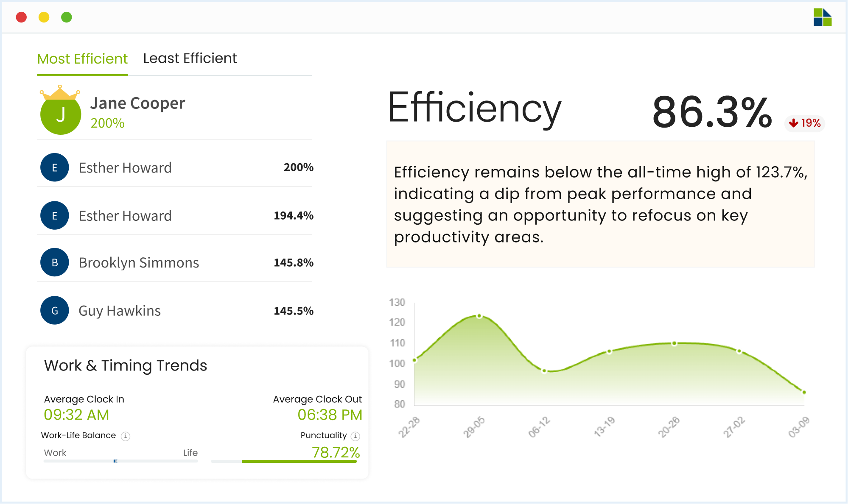The height and width of the screenshot is (504, 848).
Task: Click the lowest data point near 03-09
Action: (803, 392)
